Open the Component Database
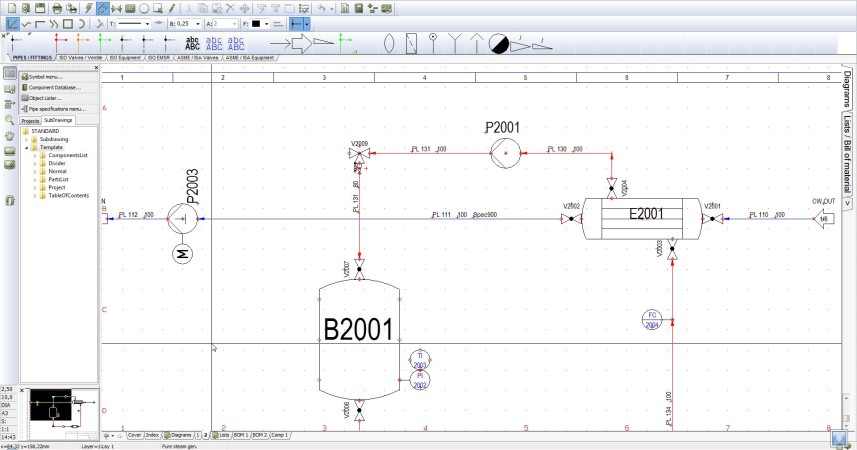This screenshot has width=857, height=450. click(59, 87)
